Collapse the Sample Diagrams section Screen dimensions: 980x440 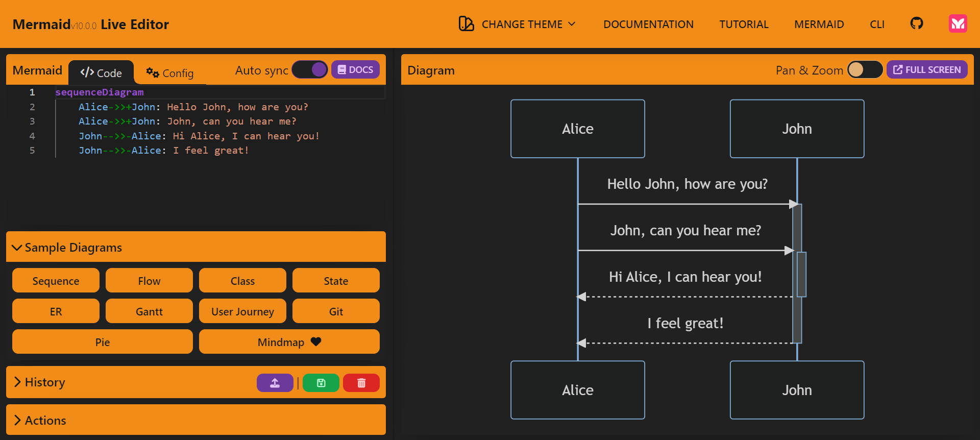click(196, 247)
